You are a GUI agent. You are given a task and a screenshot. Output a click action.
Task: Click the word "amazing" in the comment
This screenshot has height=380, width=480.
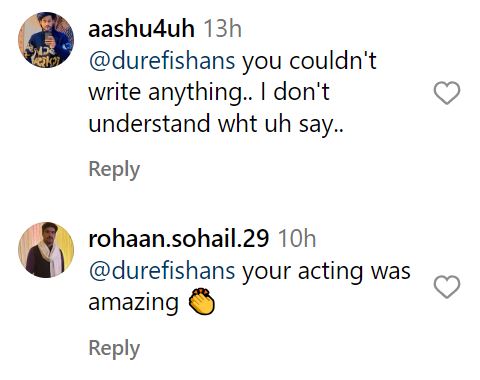(134, 303)
